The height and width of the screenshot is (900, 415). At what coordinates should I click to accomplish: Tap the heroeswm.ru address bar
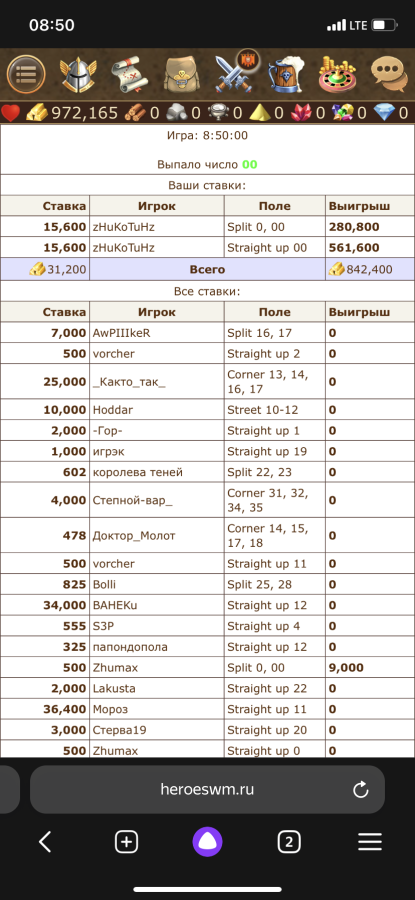point(207,789)
